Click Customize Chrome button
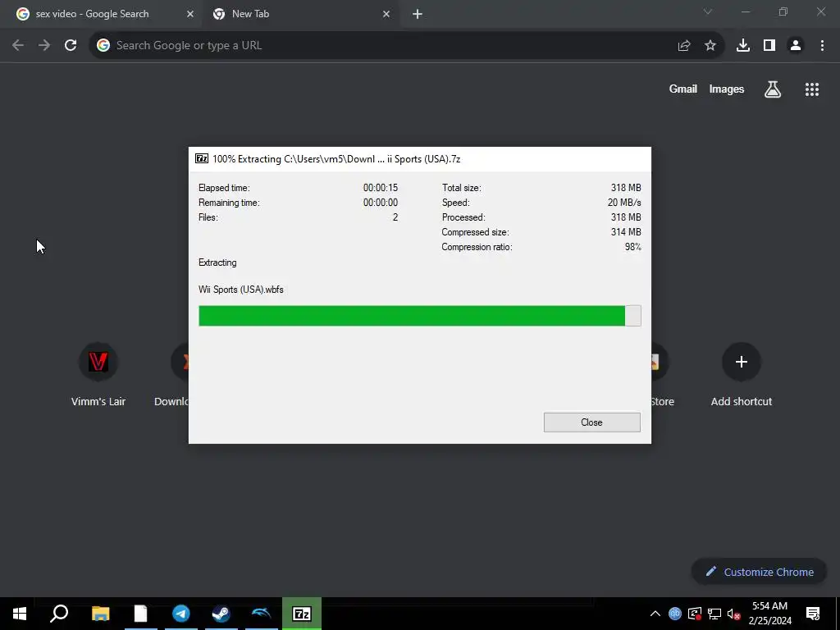Screen dimensions: 840x630 (759, 572)
